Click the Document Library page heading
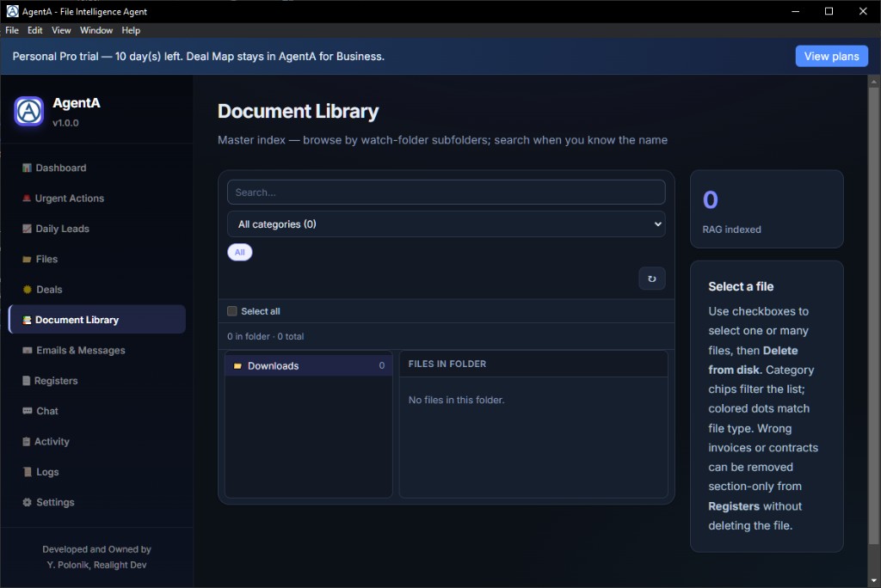Viewport: 881px width, 588px height. [298, 111]
